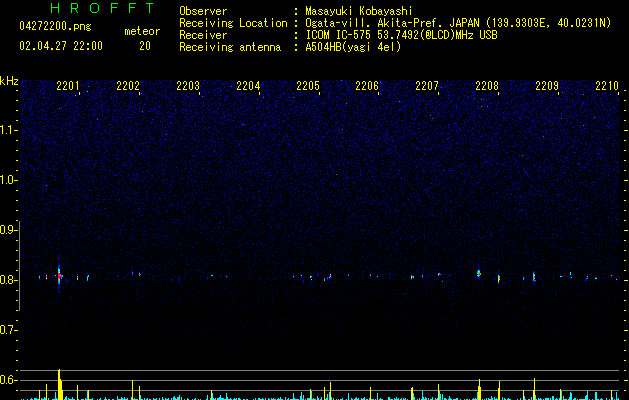Click the 0.6 frequency axis label

pos(8,380)
